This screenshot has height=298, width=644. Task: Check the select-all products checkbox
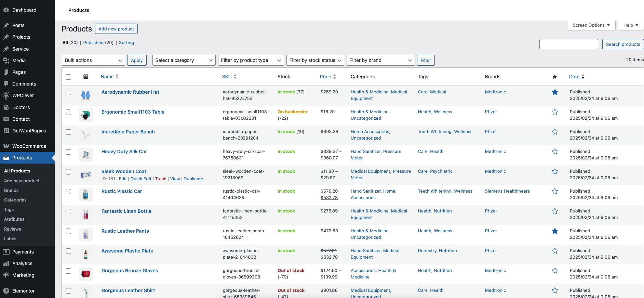[x=68, y=77]
